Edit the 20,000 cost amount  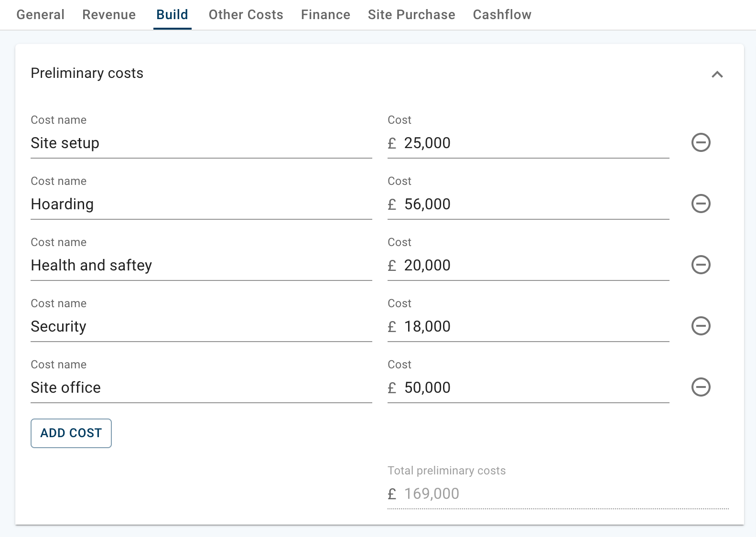(x=528, y=265)
